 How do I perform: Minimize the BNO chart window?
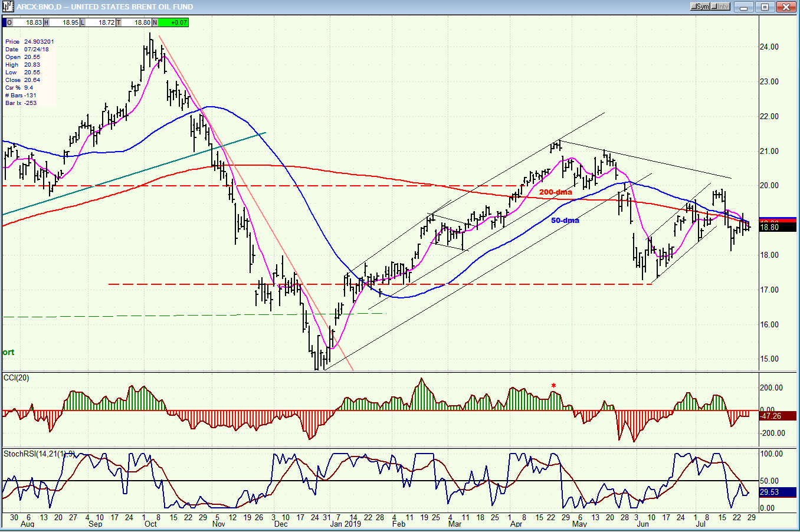point(745,7)
